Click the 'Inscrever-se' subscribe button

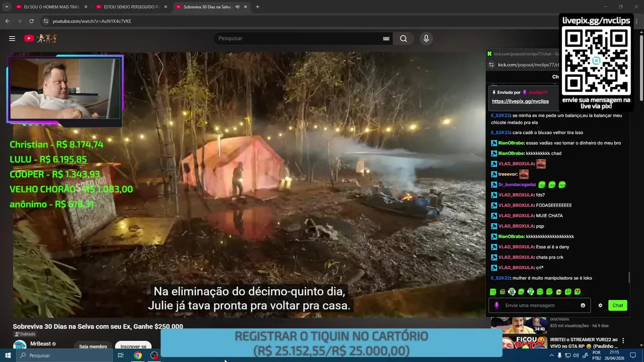(x=133, y=346)
